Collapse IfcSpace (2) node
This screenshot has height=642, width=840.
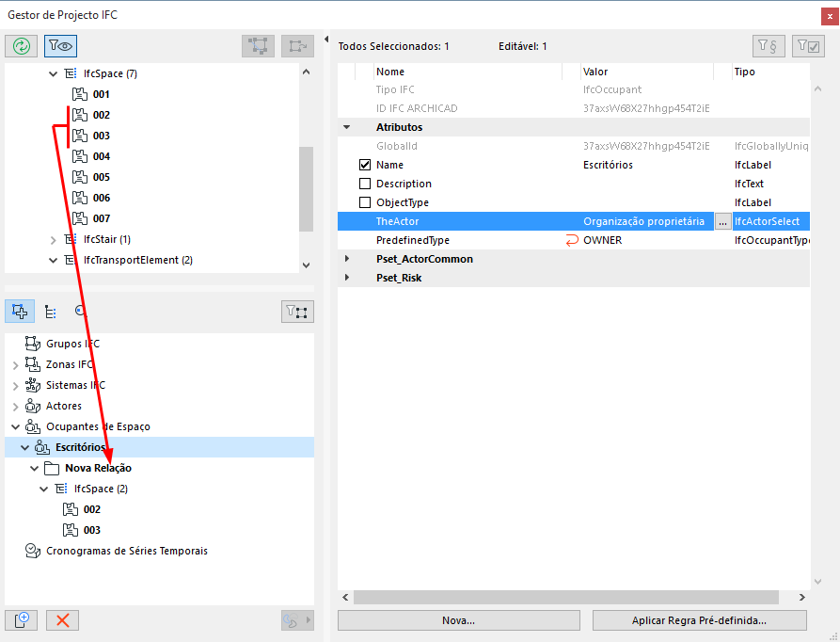point(44,490)
